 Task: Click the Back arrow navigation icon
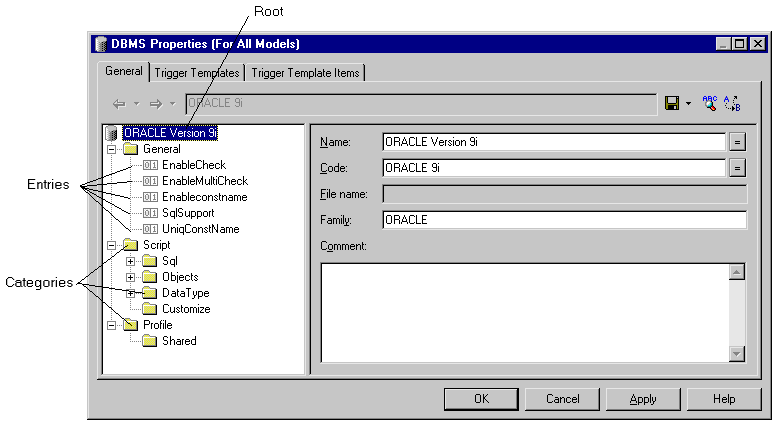tap(119, 104)
